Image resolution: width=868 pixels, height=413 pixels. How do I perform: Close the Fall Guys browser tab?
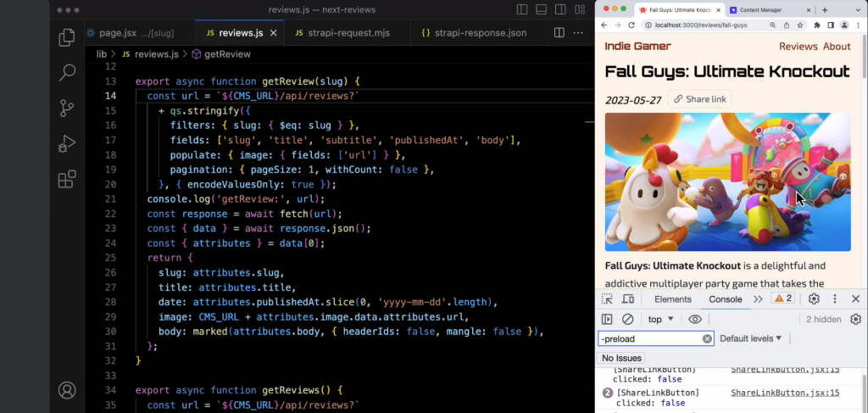point(719,10)
